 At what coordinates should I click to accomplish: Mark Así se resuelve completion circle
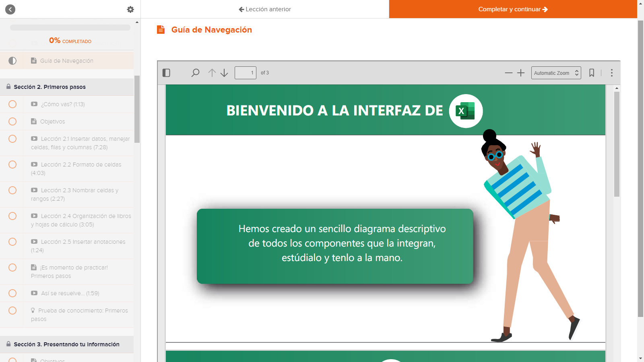(12, 293)
